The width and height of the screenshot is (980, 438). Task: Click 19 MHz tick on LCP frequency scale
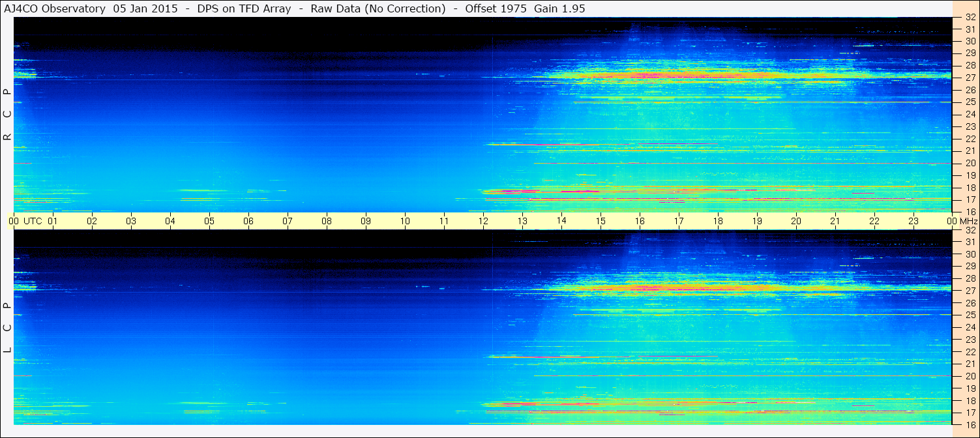pyautogui.click(x=970, y=388)
